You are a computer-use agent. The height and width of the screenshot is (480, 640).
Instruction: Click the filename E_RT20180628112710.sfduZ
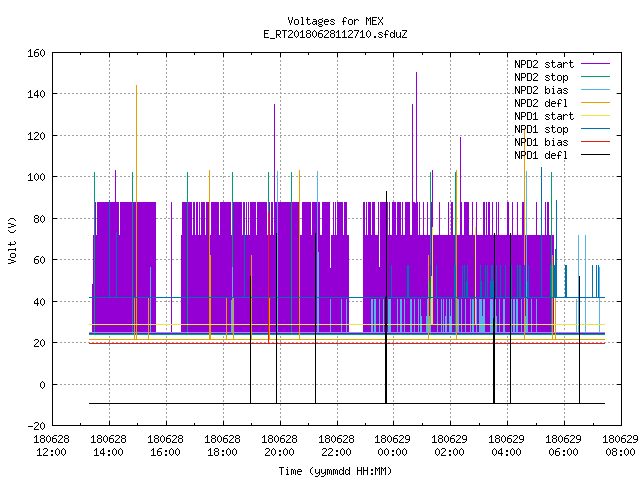tap(335, 34)
